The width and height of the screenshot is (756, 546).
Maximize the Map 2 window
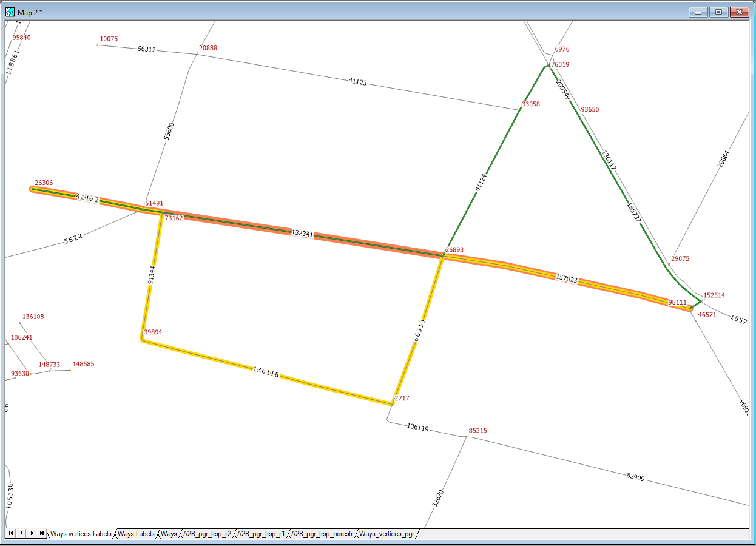718,12
